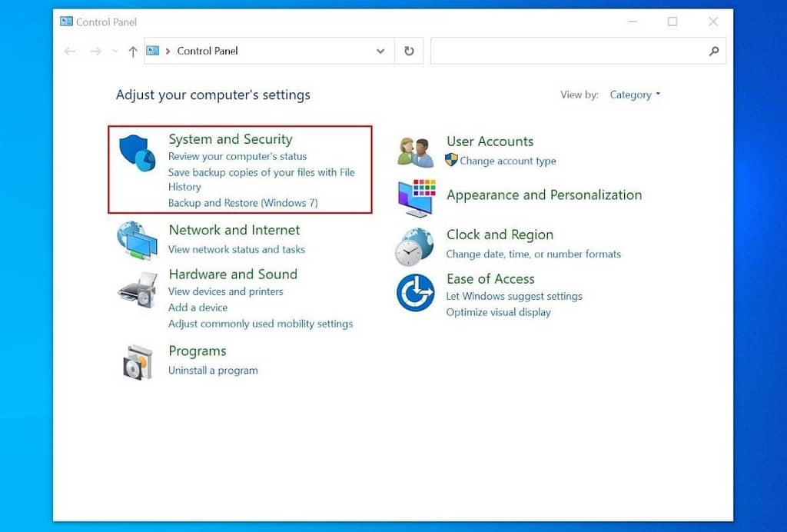
Task: Click the shield icon beside Change account type
Action: click(451, 160)
